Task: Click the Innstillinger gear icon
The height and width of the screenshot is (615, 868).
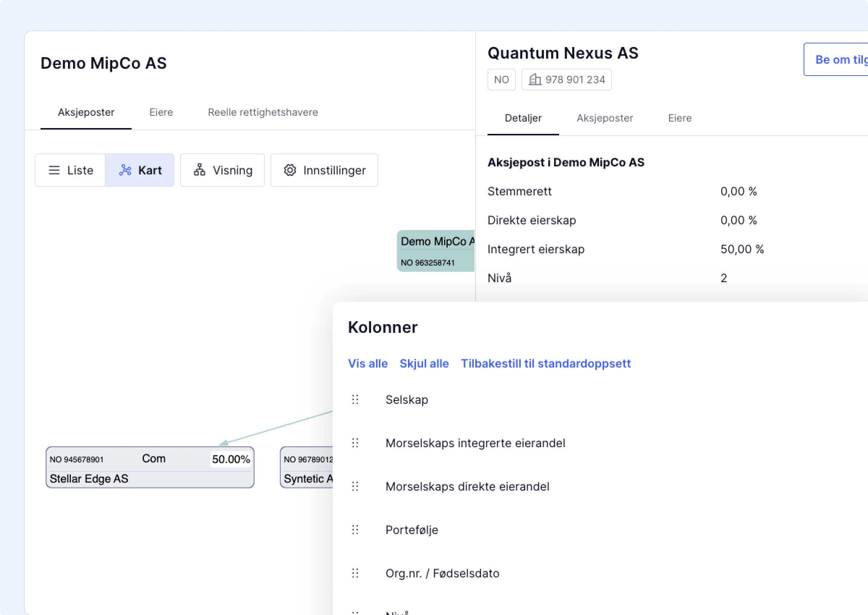Action: click(x=290, y=170)
